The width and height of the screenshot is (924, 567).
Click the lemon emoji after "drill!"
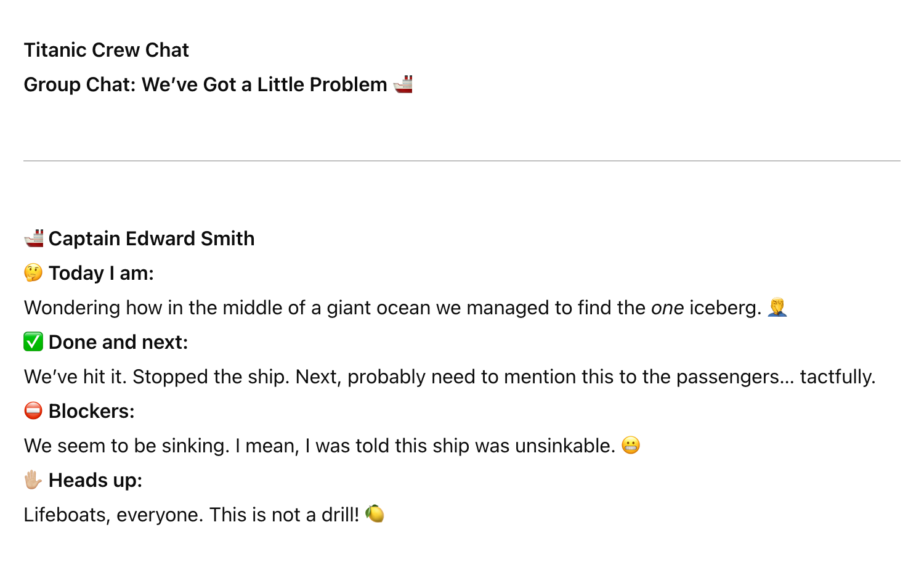pyautogui.click(x=375, y=514)
